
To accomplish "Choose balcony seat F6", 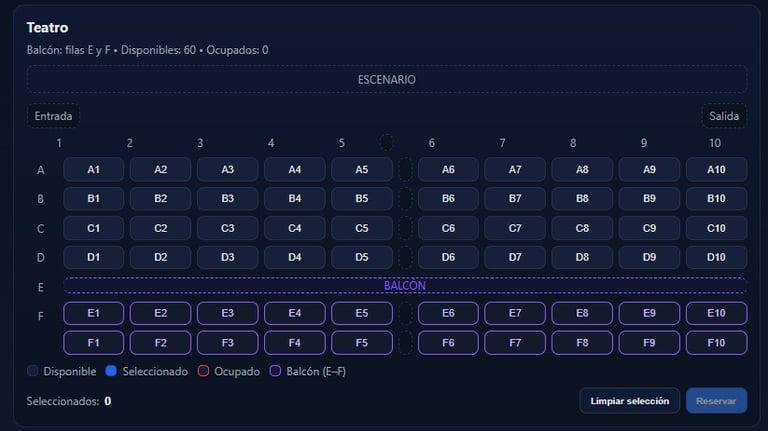I will (448, 343).
